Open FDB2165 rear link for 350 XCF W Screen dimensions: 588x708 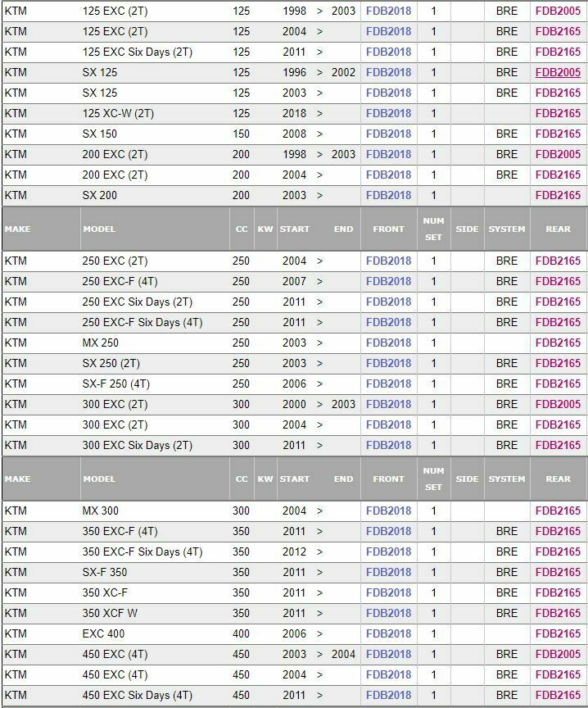pos(558,613)
